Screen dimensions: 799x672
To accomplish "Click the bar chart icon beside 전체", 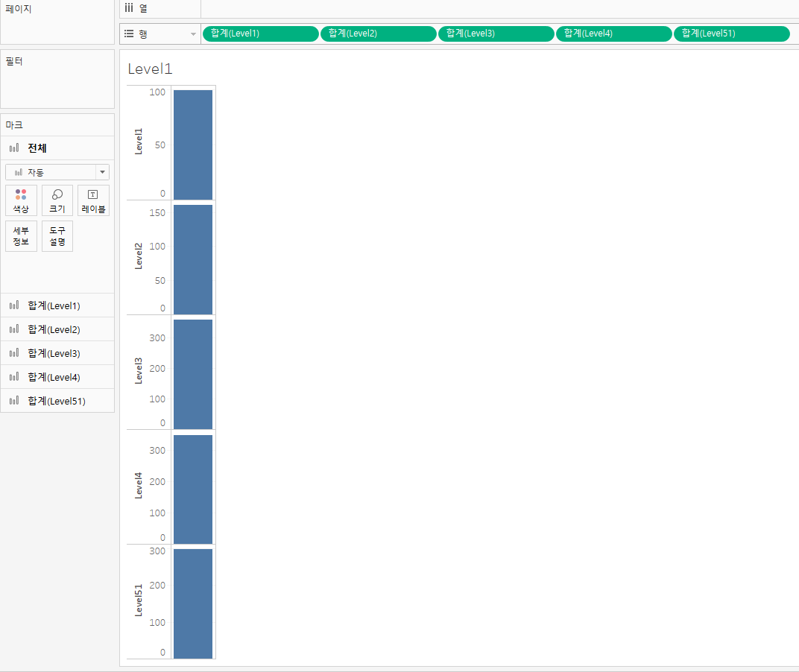I will pos(14,148).
